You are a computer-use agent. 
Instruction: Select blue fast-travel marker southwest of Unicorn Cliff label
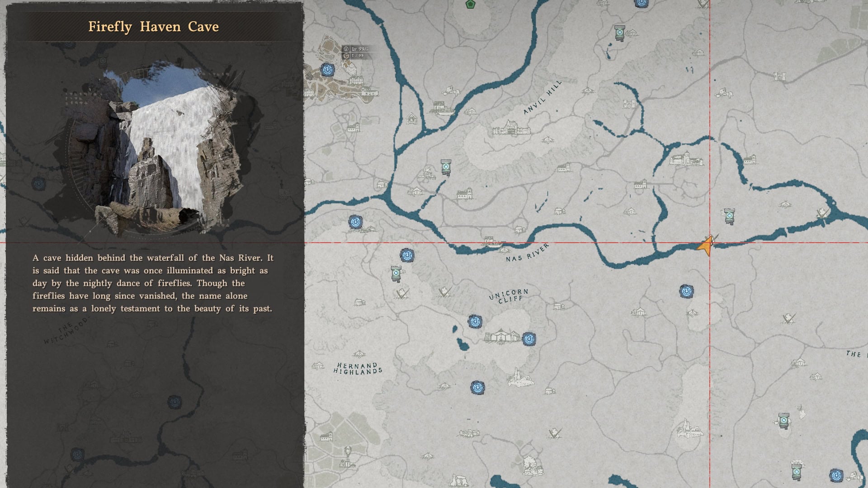pyautogui.click(x=475, y=322)
